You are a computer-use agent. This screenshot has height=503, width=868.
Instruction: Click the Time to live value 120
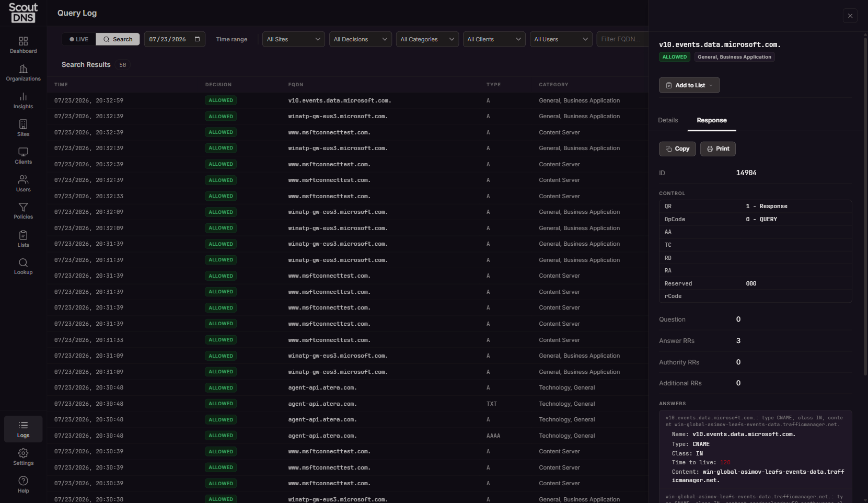725,463
